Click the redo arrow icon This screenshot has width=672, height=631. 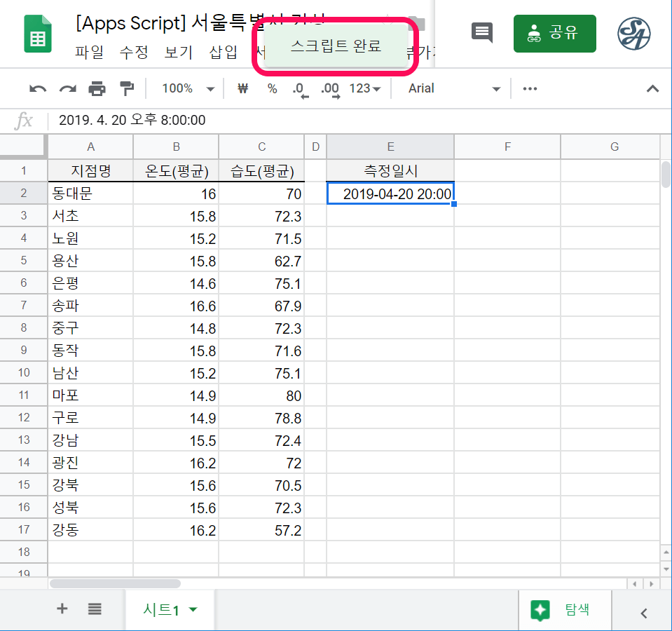coord(67,89)
